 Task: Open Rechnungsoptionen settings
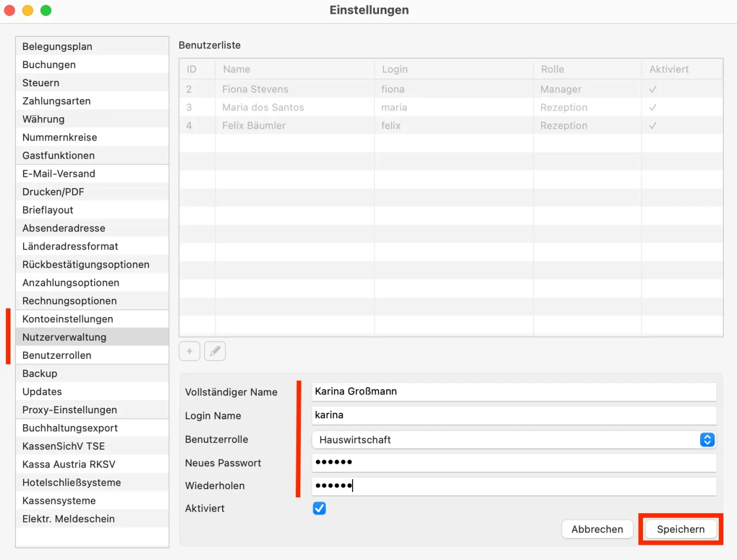coord(92,300)
